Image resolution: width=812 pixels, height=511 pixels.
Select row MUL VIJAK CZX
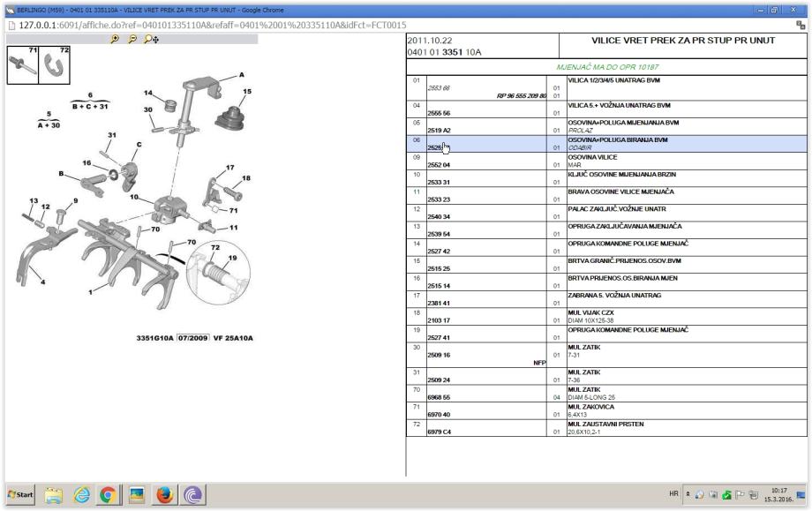[x=606, y=316]
